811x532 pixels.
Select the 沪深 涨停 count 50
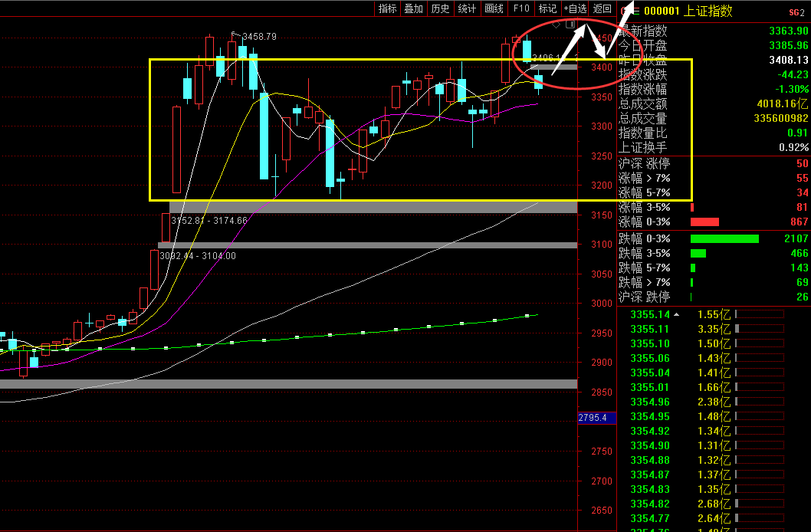803,163
